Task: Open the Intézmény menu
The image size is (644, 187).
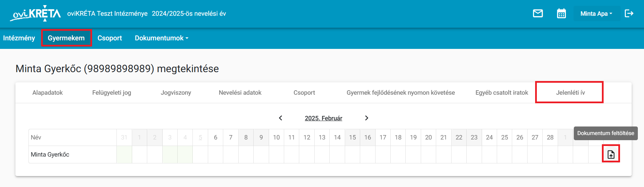Action: coord(19,38)
